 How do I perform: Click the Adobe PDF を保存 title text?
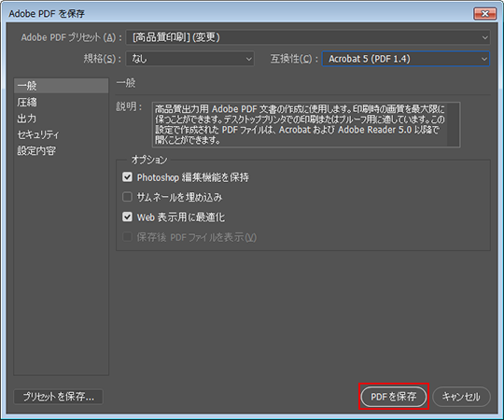tap(47, 14)
